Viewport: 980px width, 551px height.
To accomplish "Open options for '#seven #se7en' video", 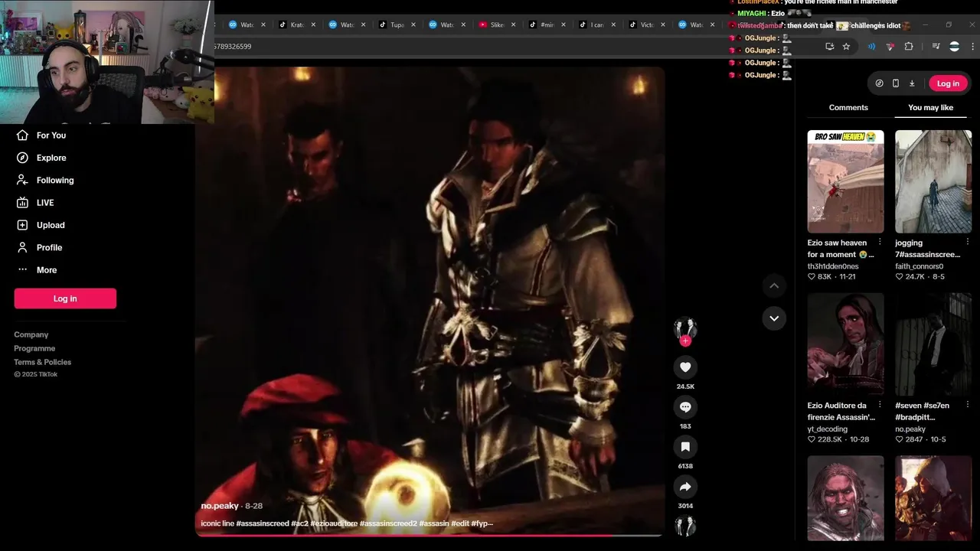I will [968, 405].
